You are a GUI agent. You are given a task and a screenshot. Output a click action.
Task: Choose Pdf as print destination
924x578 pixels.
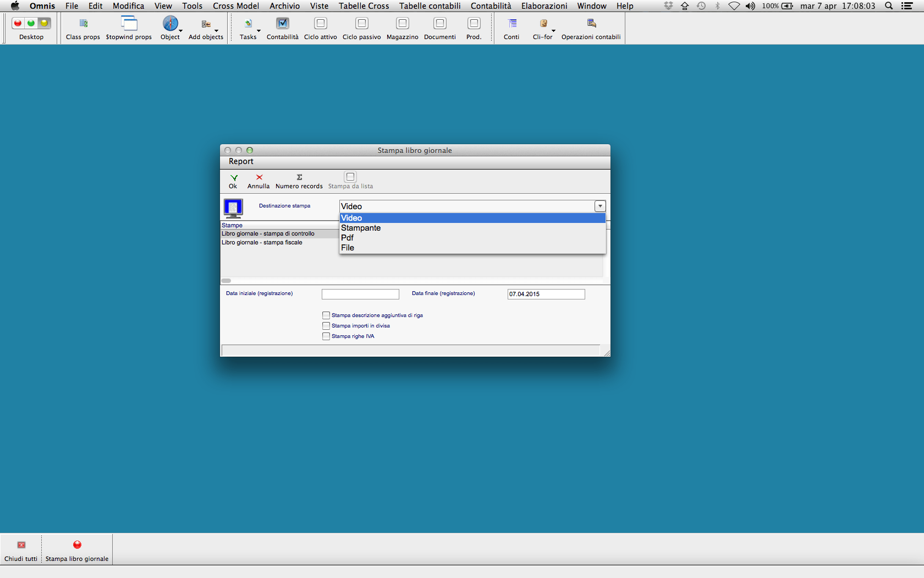point(348,238)
